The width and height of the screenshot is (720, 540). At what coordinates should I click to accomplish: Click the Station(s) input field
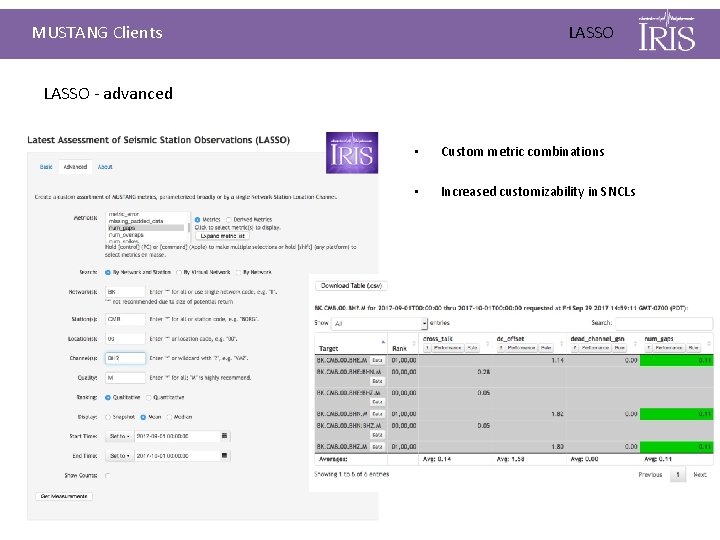pos(125,319)
